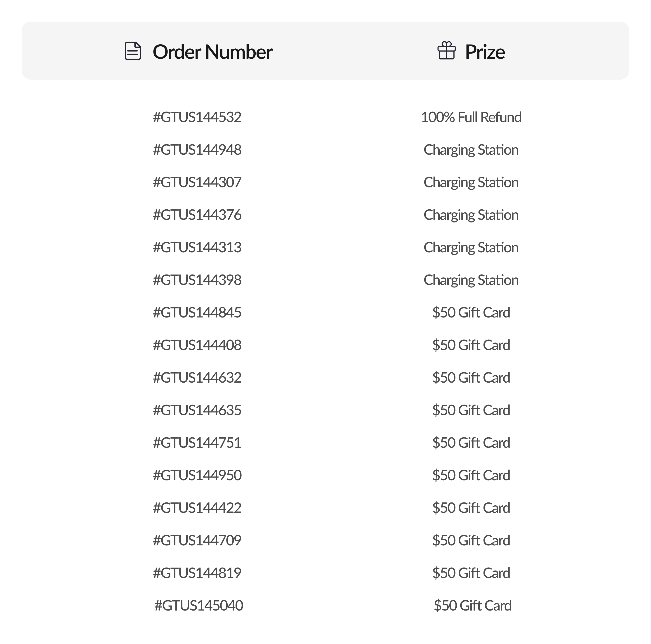Click the Prize column header
Viewport: 651px width, 644px height.
tap(485, 52)
